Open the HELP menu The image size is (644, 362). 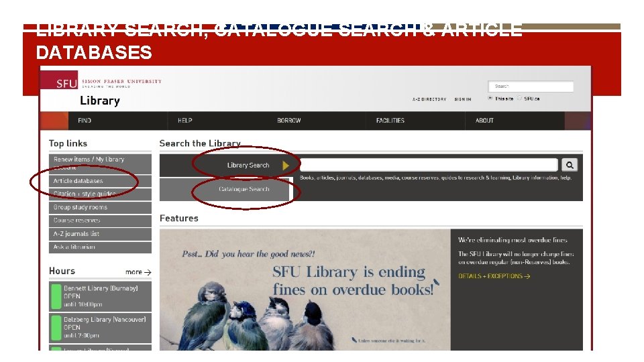pyautogui.click(x=185, y=120)
